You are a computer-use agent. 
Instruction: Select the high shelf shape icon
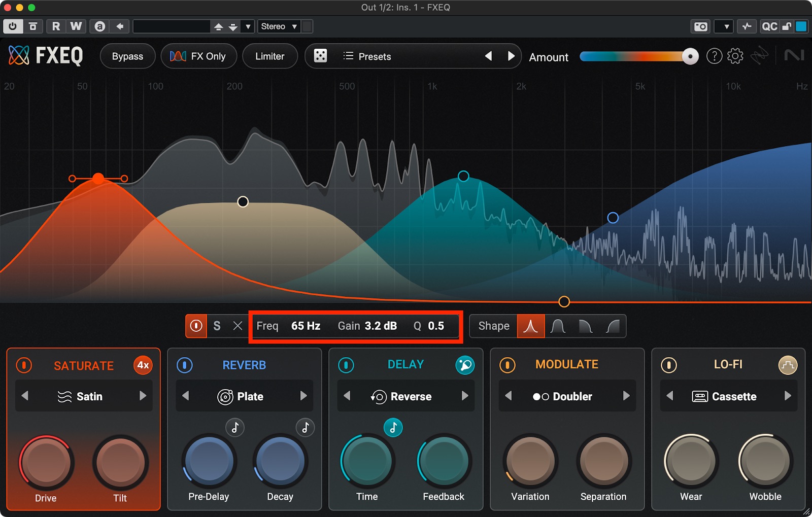[x=613, y=326]
